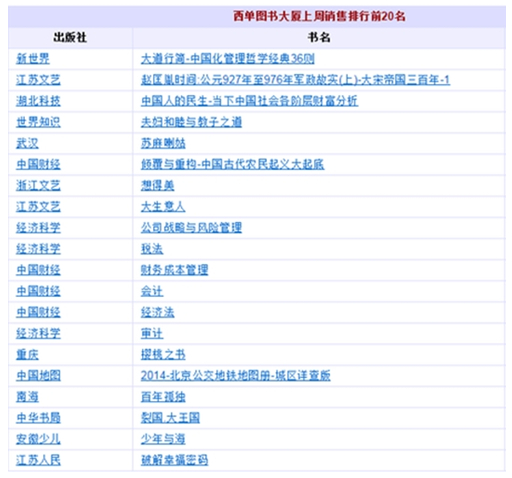512x478 pixels.
Task: Click 中国财经 publisher beside 会计
Action: [38, 291]
